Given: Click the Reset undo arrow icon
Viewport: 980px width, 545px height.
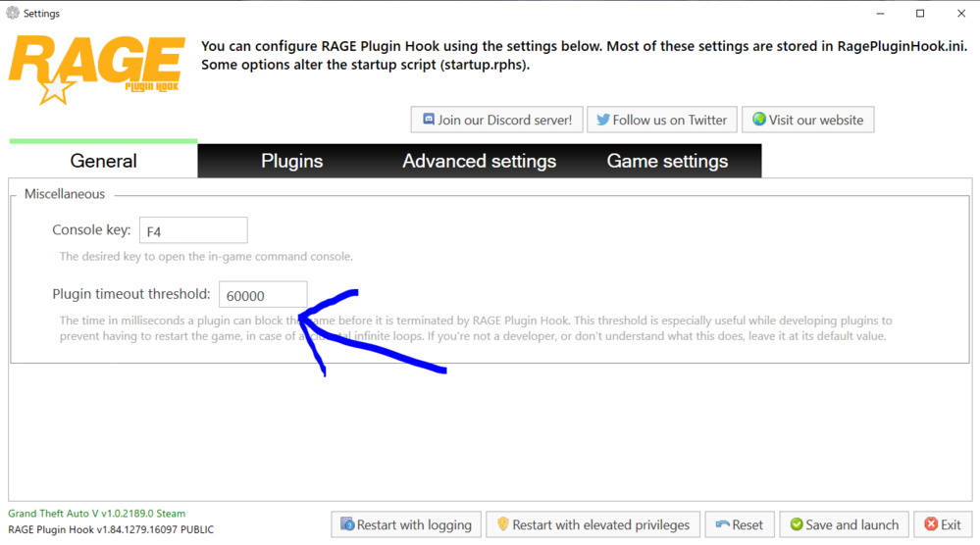Looking at the screenshot, I should click(723, 524).
